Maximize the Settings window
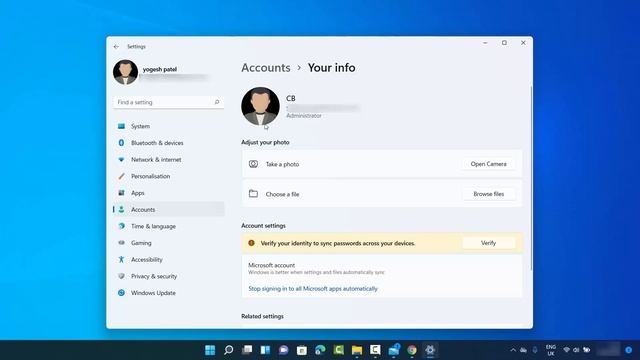This screenshot has width=640, height=360. point(504,43)
